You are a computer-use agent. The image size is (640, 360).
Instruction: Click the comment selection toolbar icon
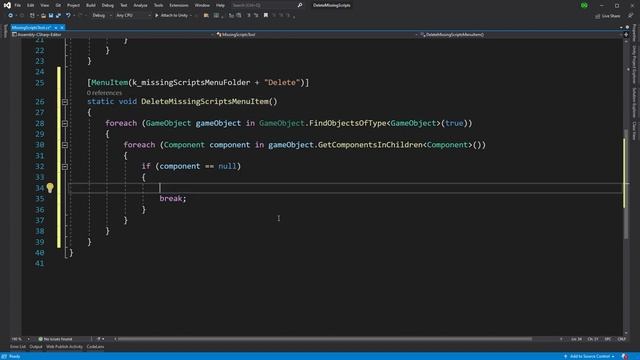[249, 16]
